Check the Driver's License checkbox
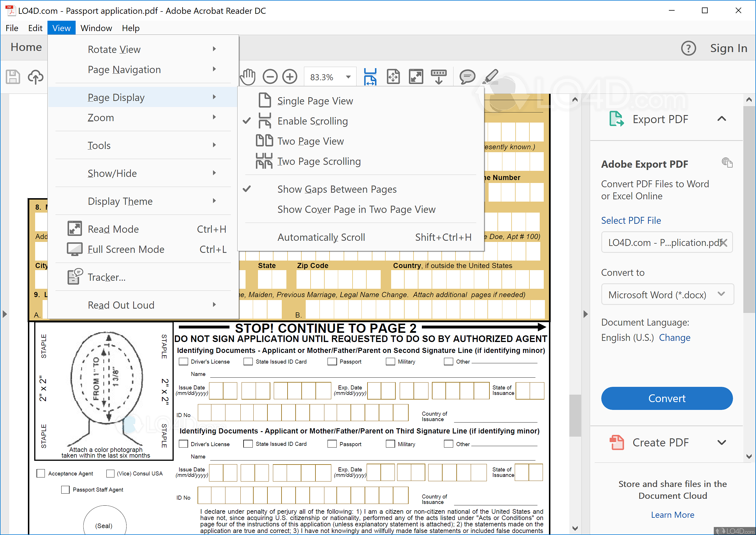 coord(183,361)
